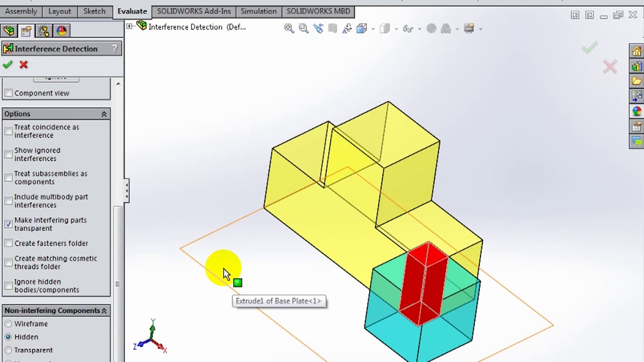This screenshot has width=644, height=362.
Task: Switch to the Sketch tab
Action: click(95, 11)
